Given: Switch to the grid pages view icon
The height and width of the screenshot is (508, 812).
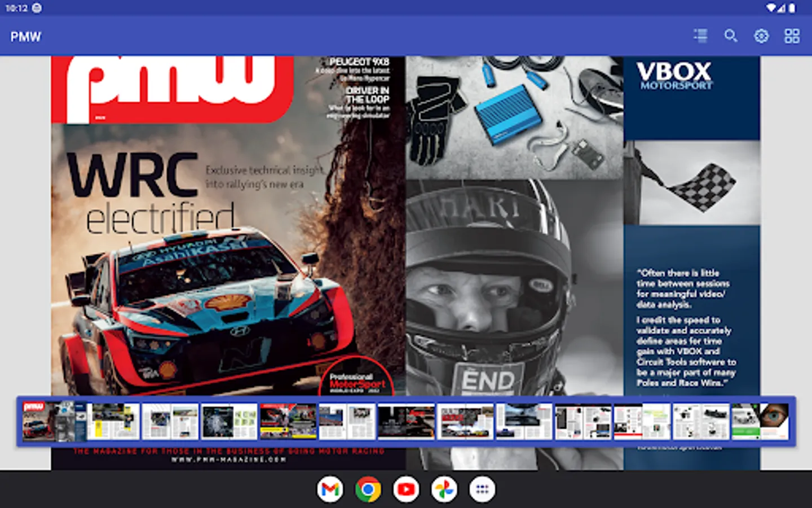Looking at the screenshot, I should (x=792, y=36).
